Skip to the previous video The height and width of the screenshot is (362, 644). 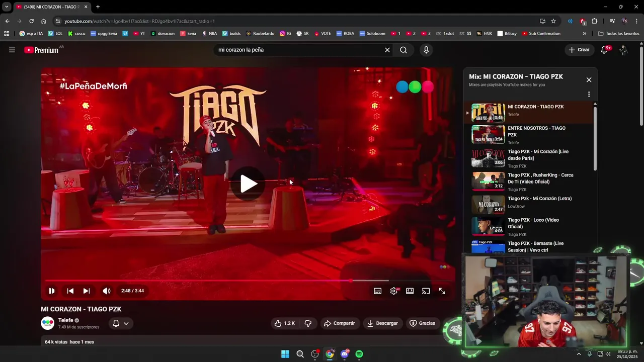(70, 291)
